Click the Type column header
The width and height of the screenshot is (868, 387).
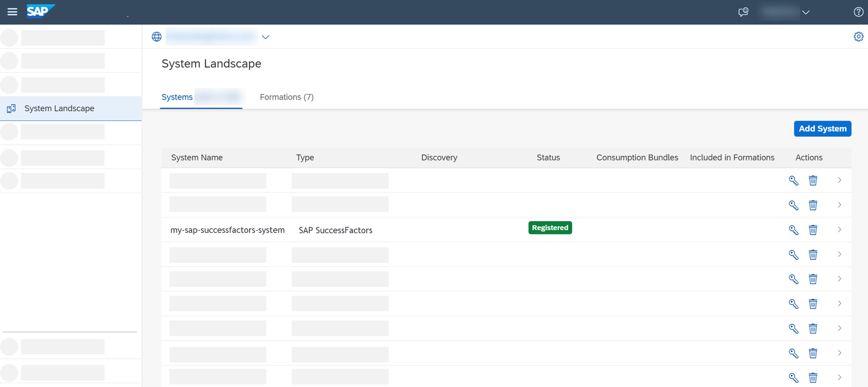(305, 157)
